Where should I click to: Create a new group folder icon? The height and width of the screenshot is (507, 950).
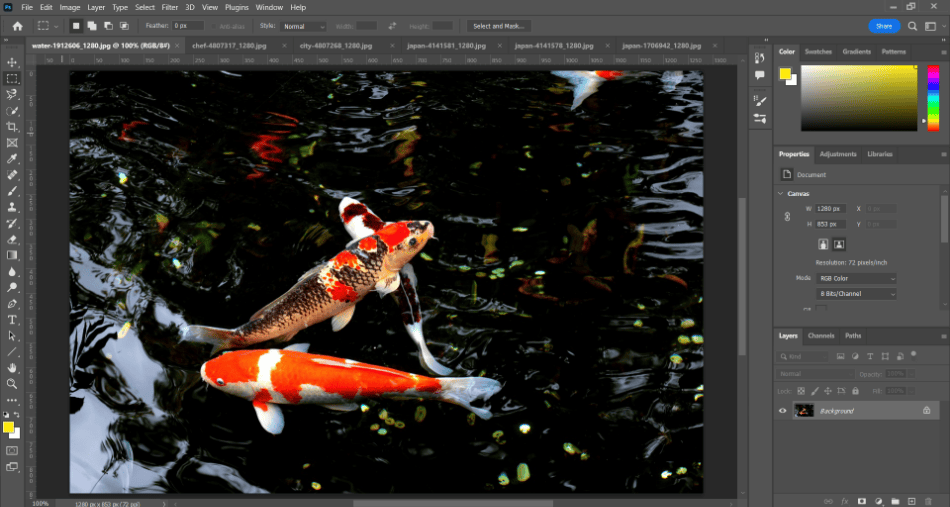(x=895, y=501)
